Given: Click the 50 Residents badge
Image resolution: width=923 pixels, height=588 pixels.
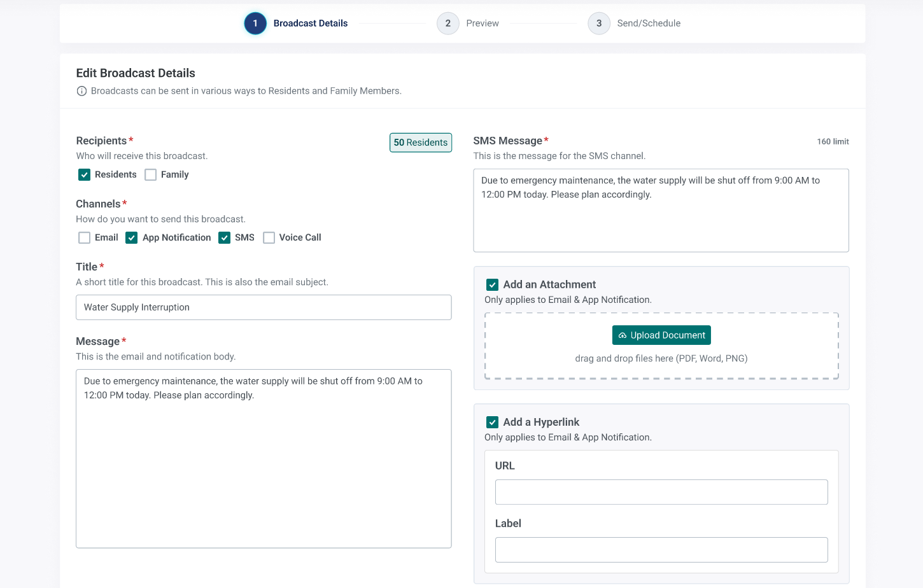Looking at the screenshot, I should coord(421,143).
